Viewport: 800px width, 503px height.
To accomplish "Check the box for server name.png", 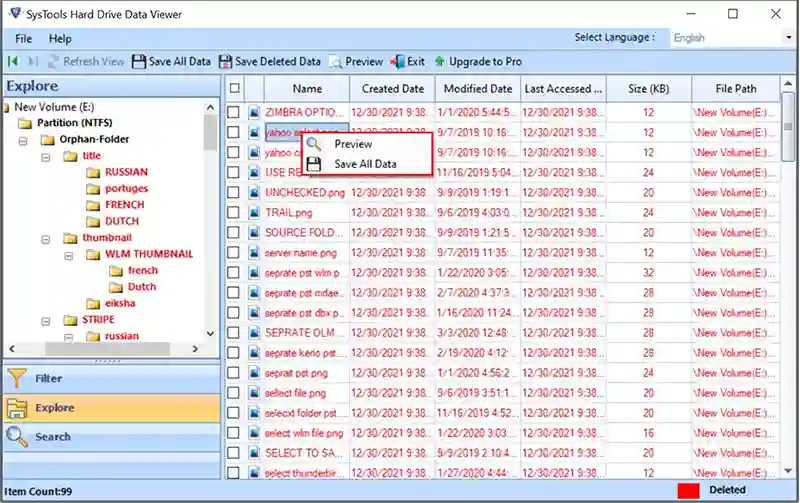I will [233, 253].
